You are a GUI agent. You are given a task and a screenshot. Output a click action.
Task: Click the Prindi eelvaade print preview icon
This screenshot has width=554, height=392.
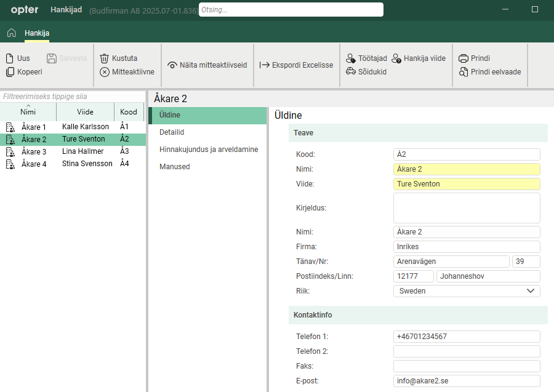pyautogui.click(x=464, y=72)
